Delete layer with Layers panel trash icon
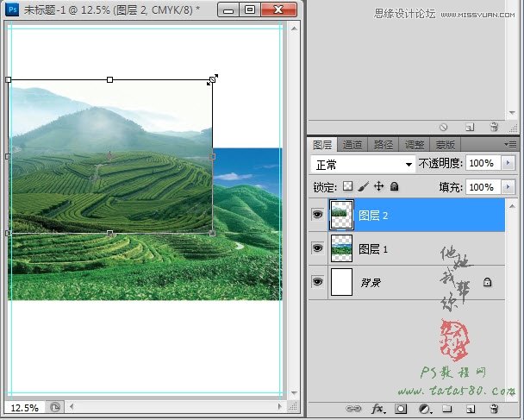This screenshot has width=524, height=420. point(494,408)
